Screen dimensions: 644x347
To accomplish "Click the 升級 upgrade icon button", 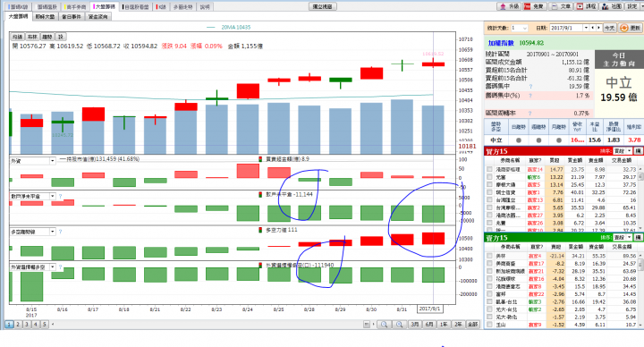I will [509, 6].
